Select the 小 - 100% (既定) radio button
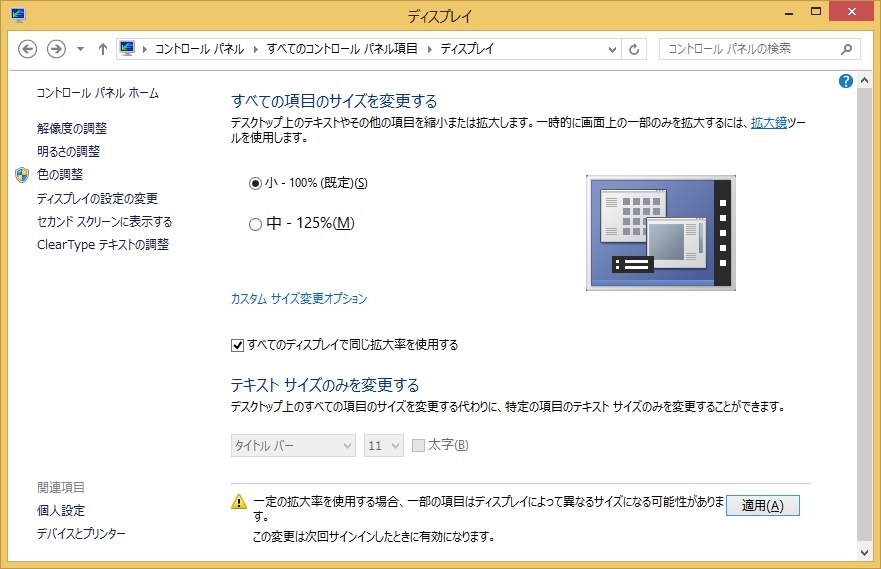Image resolution: width=881 pixels, height=569 pixels. click(255, 183)
